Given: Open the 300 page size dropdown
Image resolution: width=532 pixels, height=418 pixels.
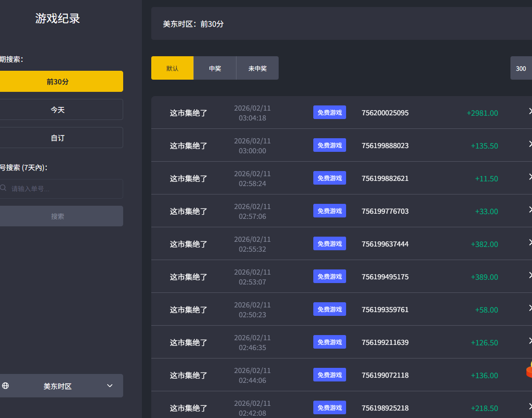Looking at the screenshot, I should (x=521, y=68).
